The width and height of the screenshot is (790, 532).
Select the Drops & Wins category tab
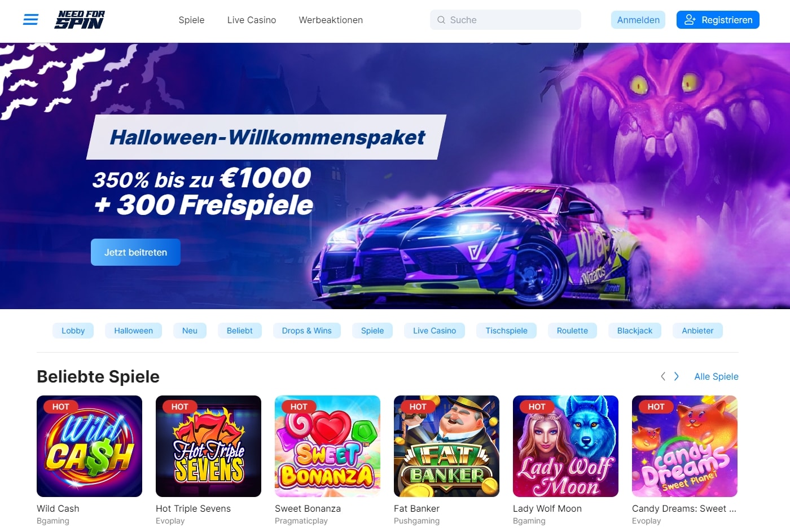click(x=307, y=331)
